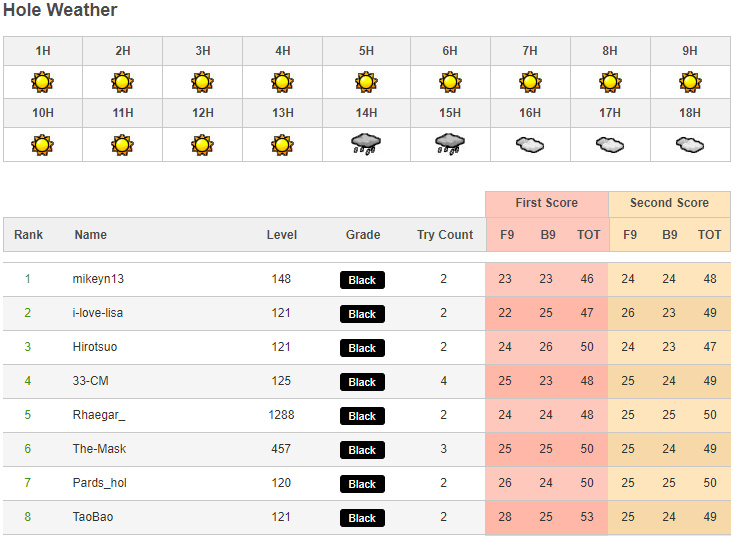Select the rainy weather icon for 15H
Screen dimensions: 733x536
pyautogui.click(x=449, y=144)
